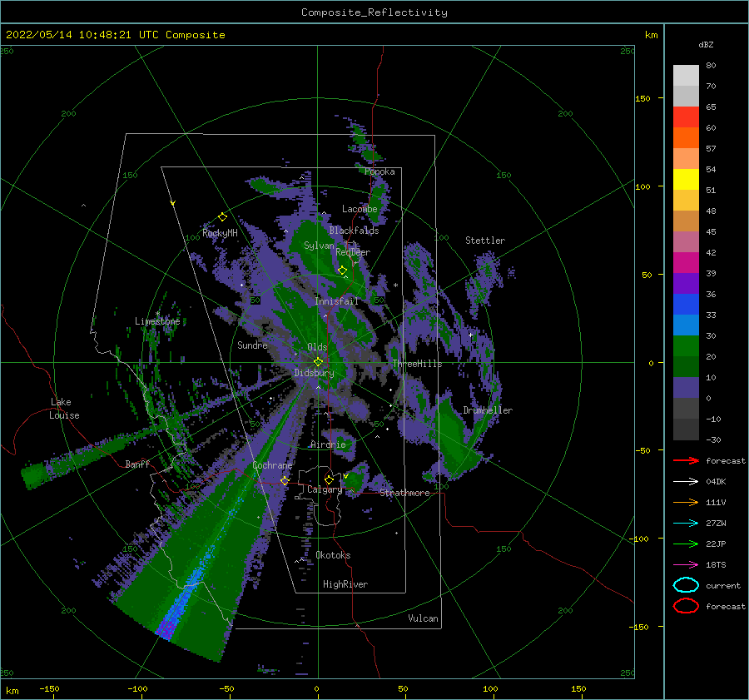The width and height of the screenshot is (749, 700).
Task: Click the Calgary city label
Action: tap(325, 489)
